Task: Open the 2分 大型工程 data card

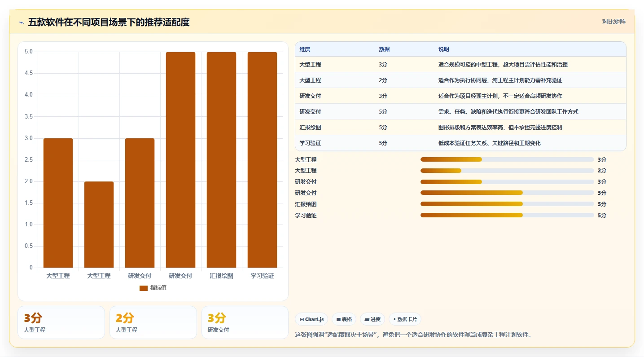Action: click(x=153, y=322)
